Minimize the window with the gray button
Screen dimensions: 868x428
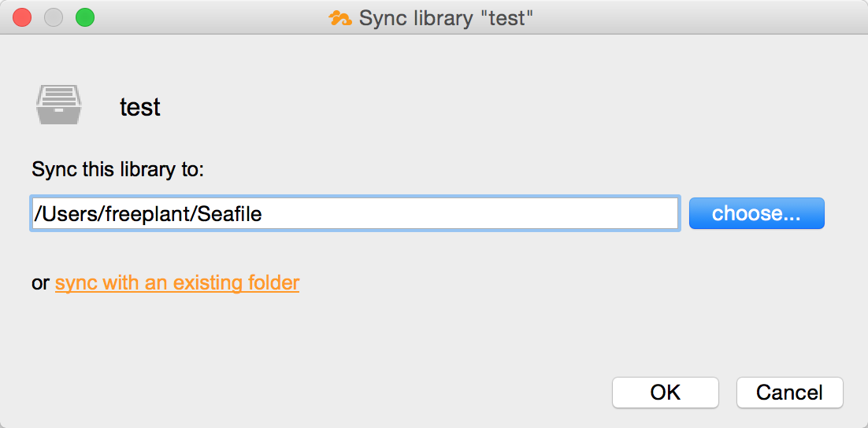[54, 17]
